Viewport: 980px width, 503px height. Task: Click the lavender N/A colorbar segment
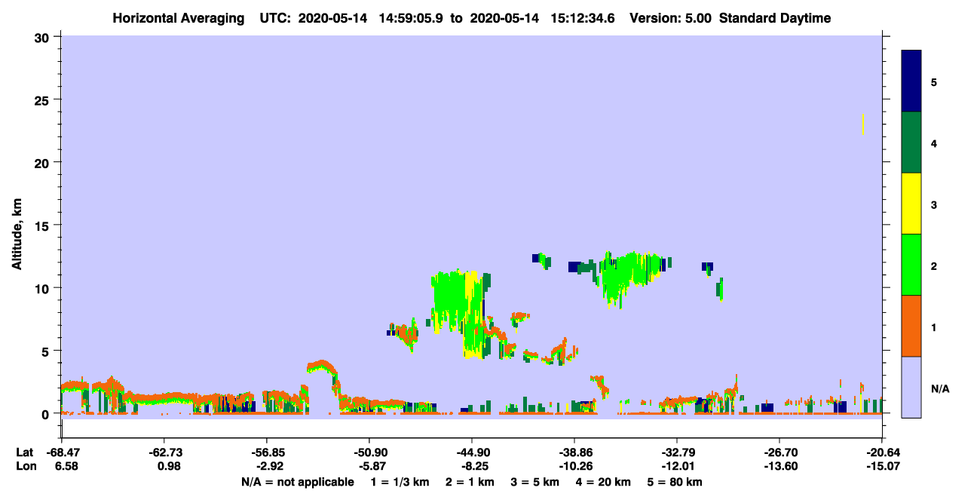tap(911, 387)
